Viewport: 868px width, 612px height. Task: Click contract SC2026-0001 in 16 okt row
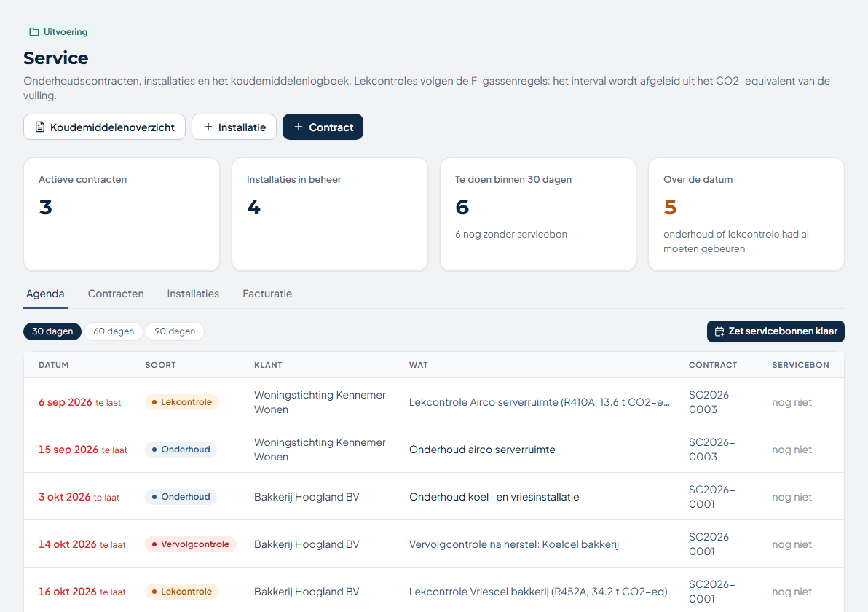pos(712,592)
